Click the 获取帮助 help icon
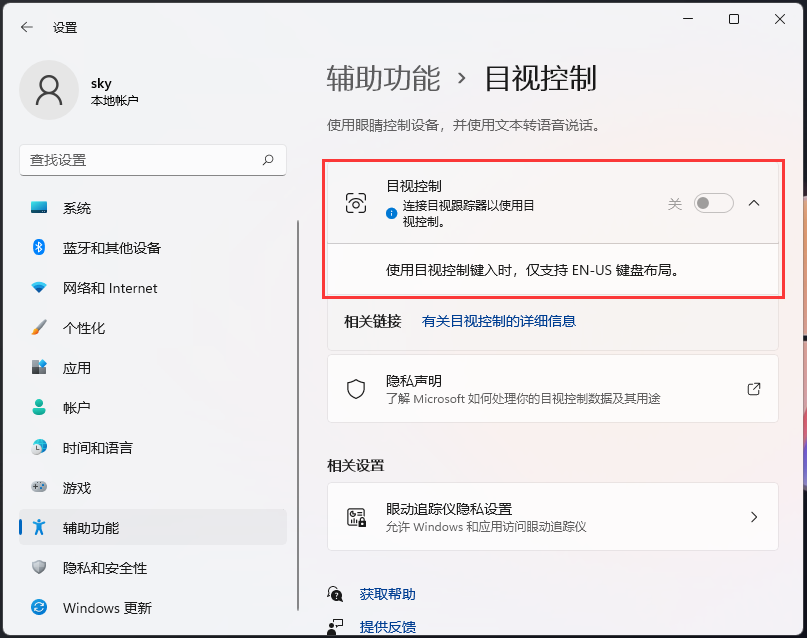Viewport: 807px width, 638px height. tap(336, 594)
